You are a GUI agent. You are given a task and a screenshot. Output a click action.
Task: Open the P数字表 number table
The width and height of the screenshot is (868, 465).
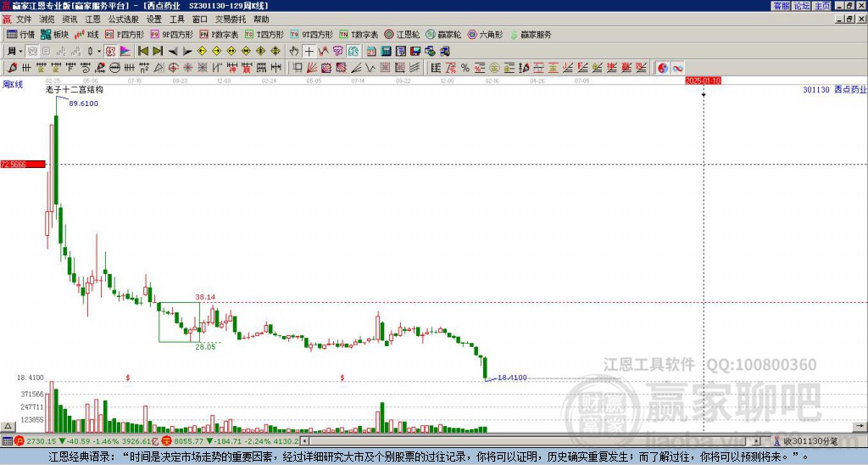(220, 34)
